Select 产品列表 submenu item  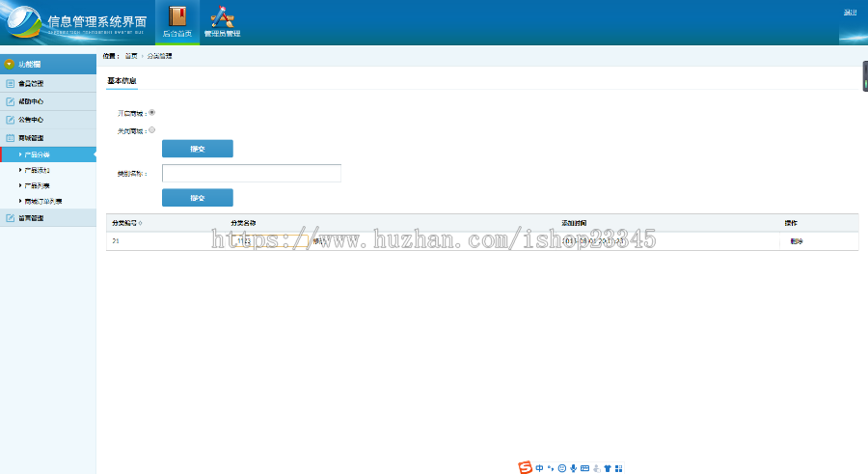coord(37,185)
